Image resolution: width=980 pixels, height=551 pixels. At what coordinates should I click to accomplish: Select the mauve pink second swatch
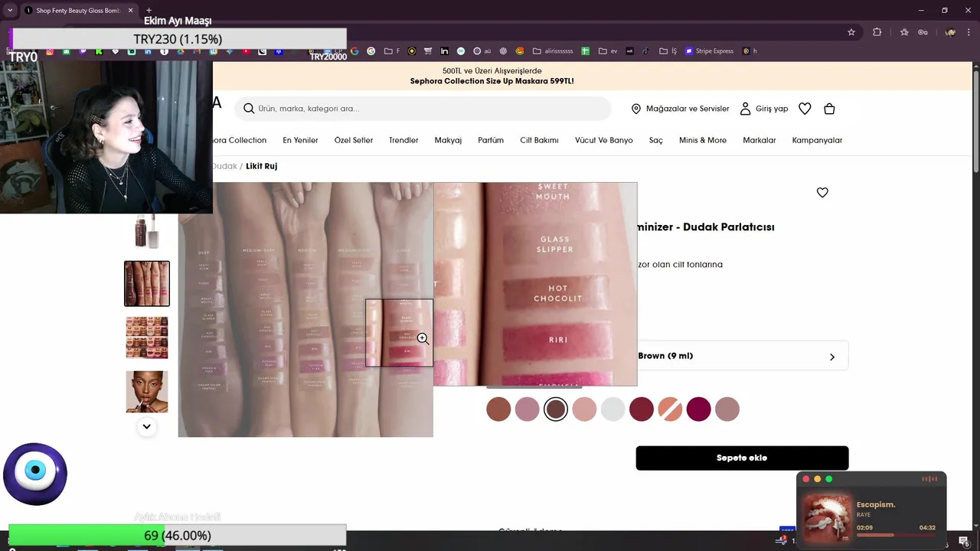coord(527,409)
